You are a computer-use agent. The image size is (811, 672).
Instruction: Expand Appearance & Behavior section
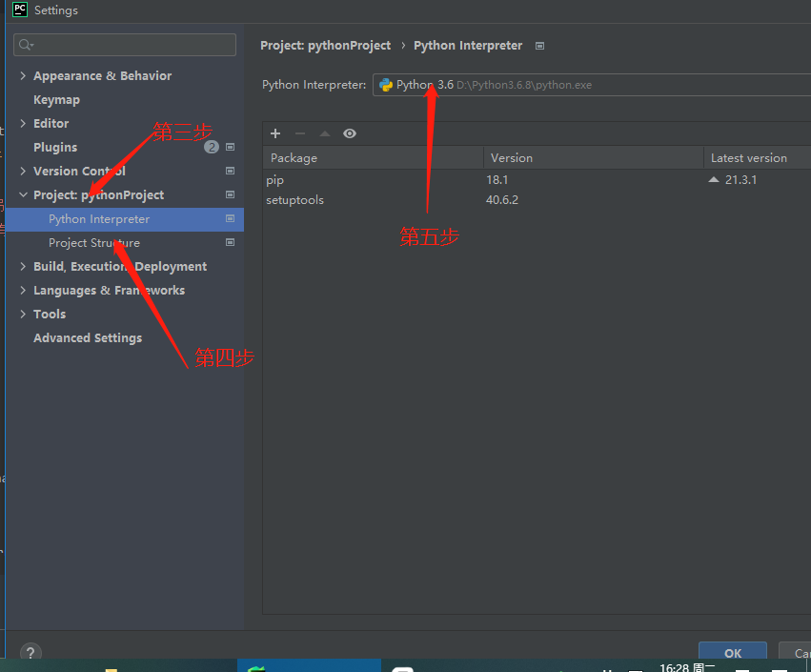(23, 75)
